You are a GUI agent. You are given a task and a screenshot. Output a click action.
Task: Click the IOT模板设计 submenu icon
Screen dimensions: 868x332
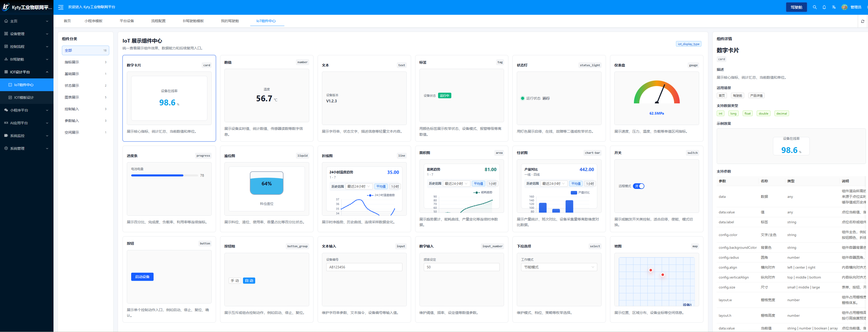click(10, 98)
